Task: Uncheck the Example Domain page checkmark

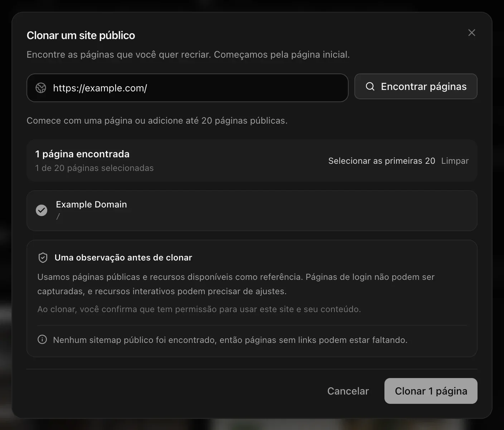Action: click(42, 210)
